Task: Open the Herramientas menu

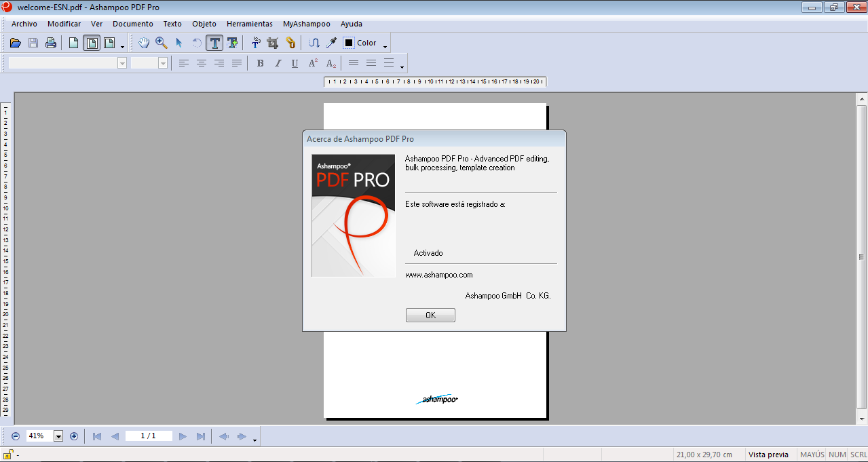Action: [250, 24]
